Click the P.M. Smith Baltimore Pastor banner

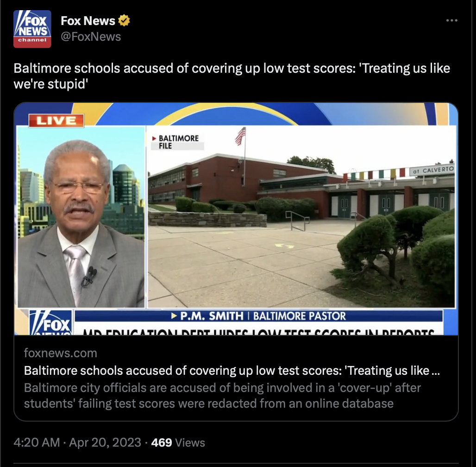coord(259,316)
